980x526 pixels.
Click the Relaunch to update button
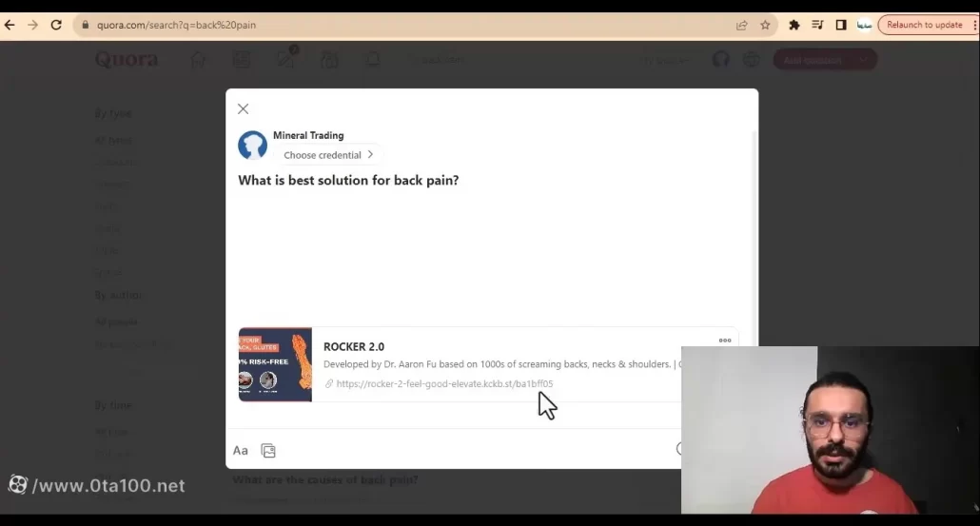tap(924, 25)
